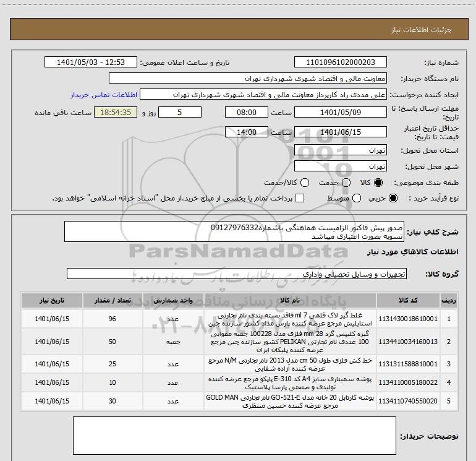The width and height of the screenshot is (476, 461).
Task: Select the کالا radio button
Action: pos(378,183)
